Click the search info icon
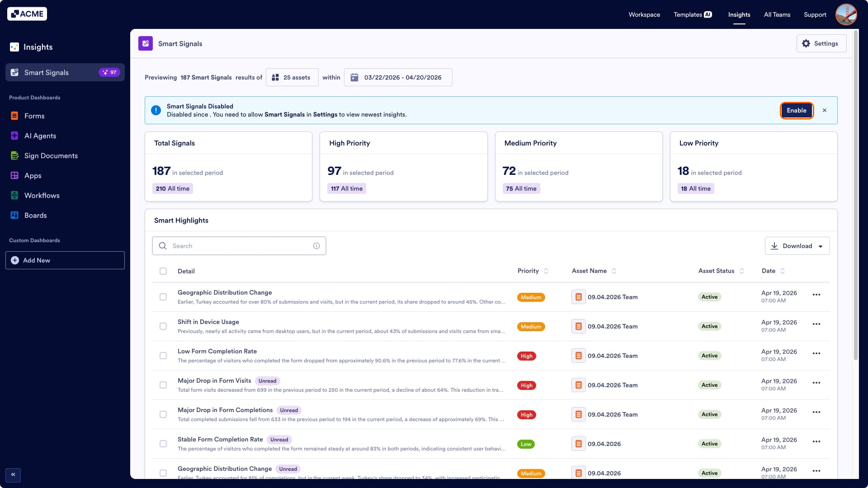 pyautogui.click(x=316, y=246)
